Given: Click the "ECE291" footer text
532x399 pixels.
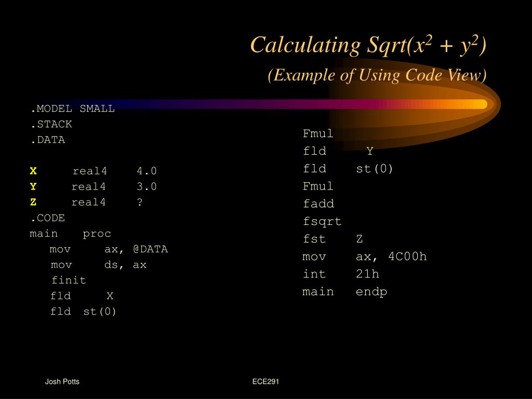Looking at the screenshot, I should 265,381.
